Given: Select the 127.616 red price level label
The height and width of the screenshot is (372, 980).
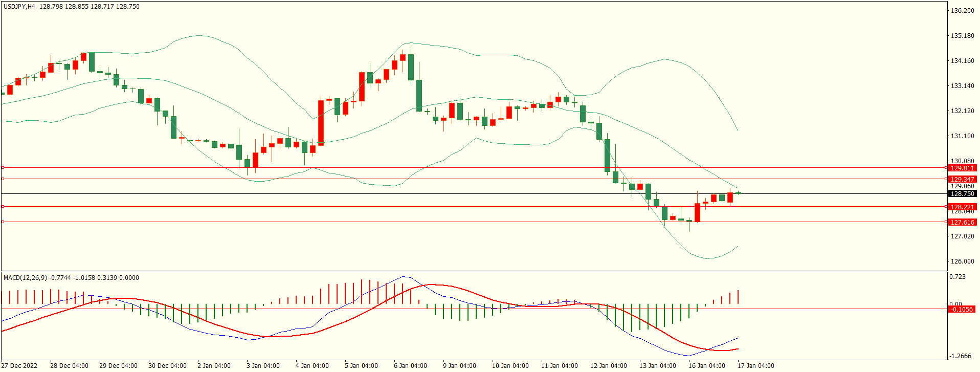Looking at the screenshot, I should click(x=962, y=223).
